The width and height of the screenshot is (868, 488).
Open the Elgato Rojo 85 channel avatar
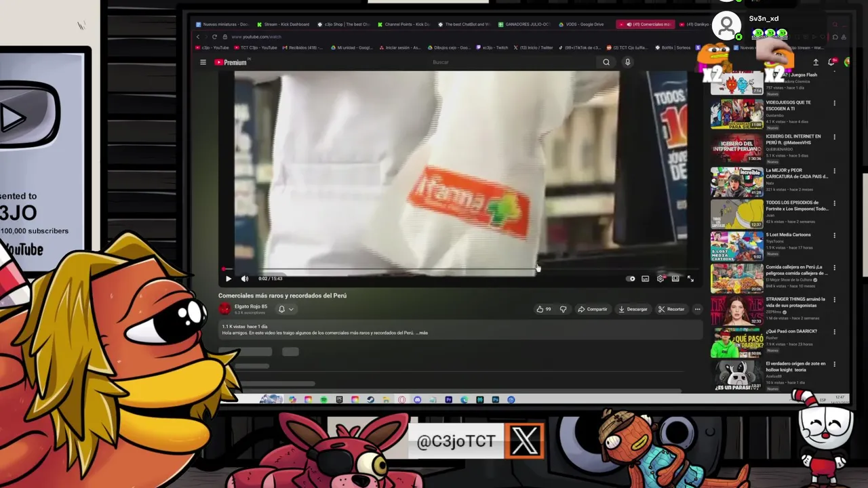(224, 309)
